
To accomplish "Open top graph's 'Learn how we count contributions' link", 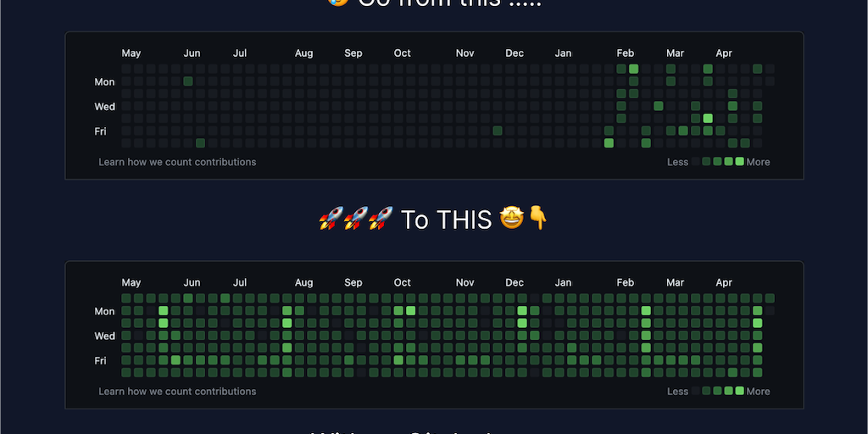I will [177, 162].
